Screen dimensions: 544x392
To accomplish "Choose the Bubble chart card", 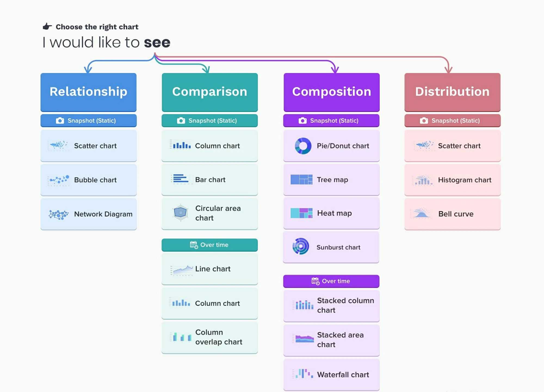I will [88, 180].
